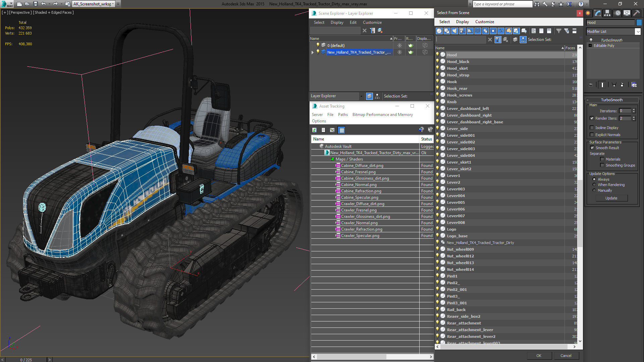The width and height of the screenshot is (644, 362).
Task: Click Sort by Layer icon in Select From Scene
Action: point(515,40)
